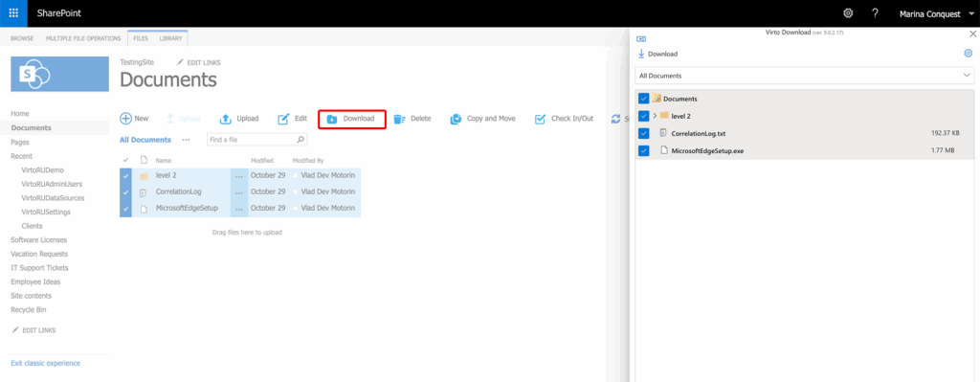Click the Download button in toolbar

[352, 119]
